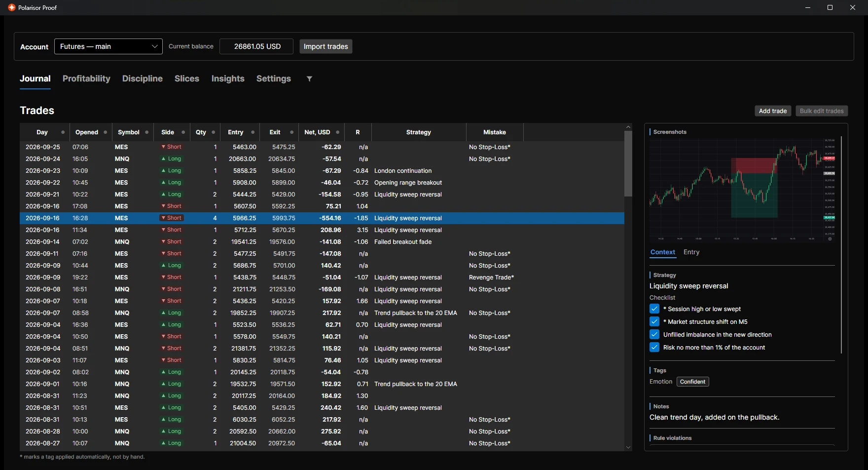Select the row with 'Failed breakout fade'
This screenshot has width=868, height=470.
322,242
